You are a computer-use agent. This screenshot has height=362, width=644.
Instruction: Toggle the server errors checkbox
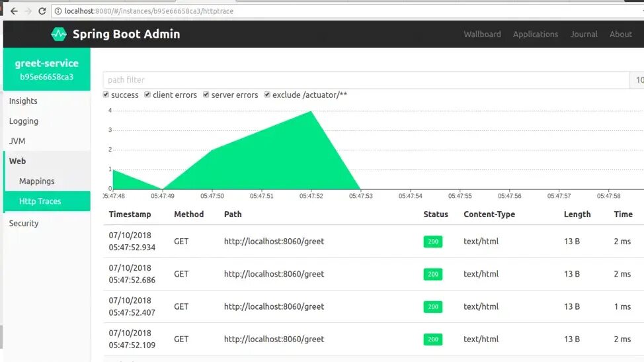pos(206,95)
